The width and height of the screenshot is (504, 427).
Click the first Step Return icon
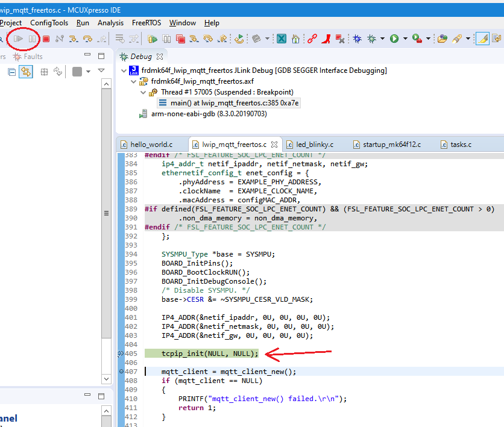101,39
